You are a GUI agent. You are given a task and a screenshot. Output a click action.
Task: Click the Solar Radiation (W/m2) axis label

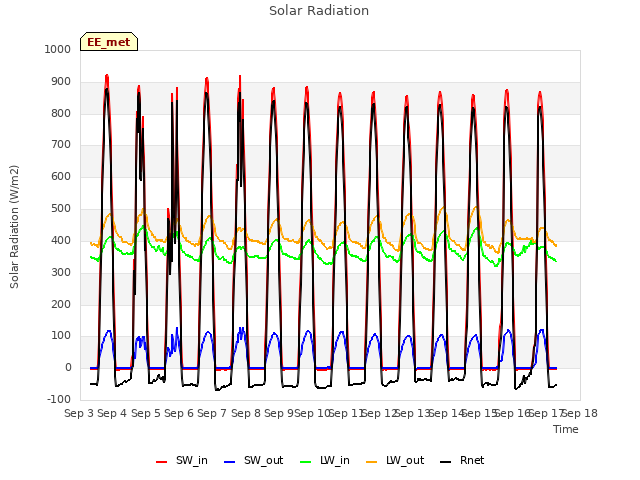[x=14, y=227]
